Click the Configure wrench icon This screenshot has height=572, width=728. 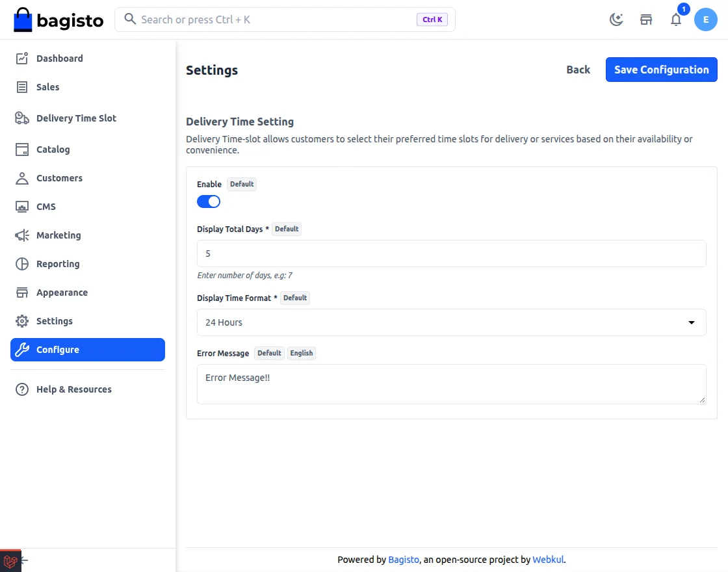[22, 350]
